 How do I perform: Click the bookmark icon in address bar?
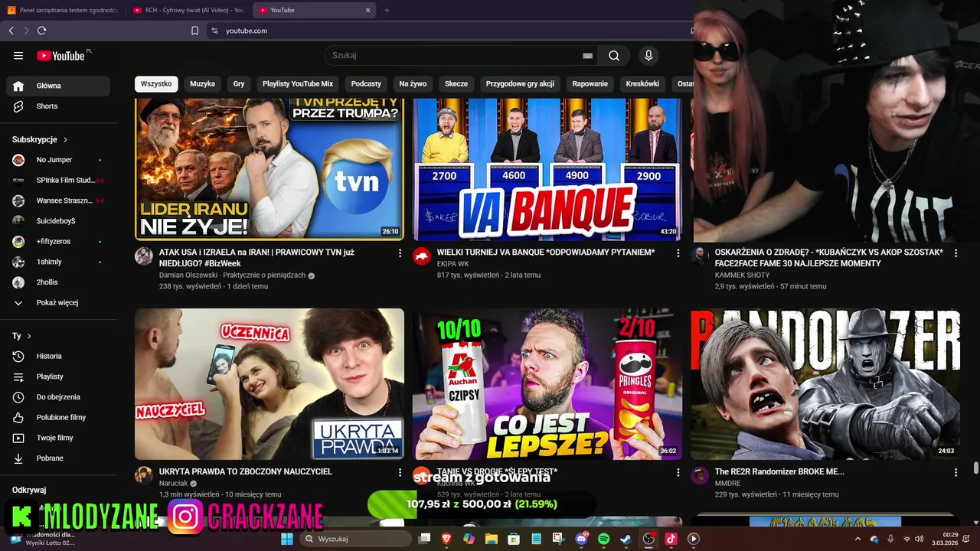click(194, 31)
